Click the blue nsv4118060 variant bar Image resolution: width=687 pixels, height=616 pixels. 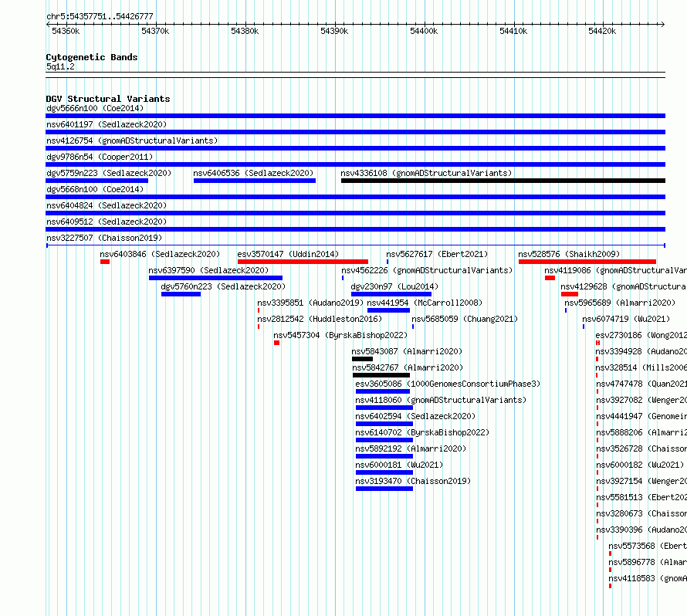pos(384,408)
